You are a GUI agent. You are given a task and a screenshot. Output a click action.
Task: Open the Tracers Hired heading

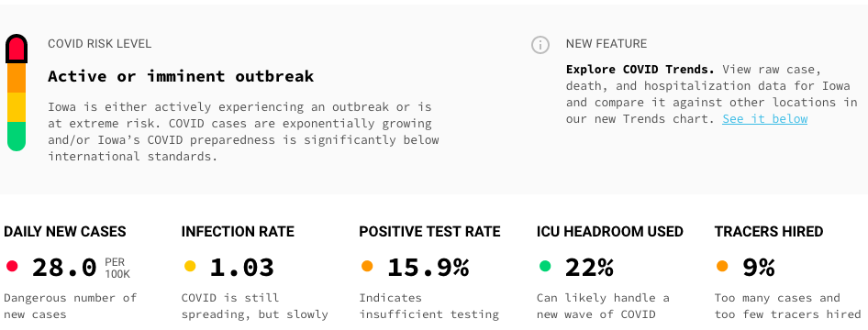pos(769,232)
